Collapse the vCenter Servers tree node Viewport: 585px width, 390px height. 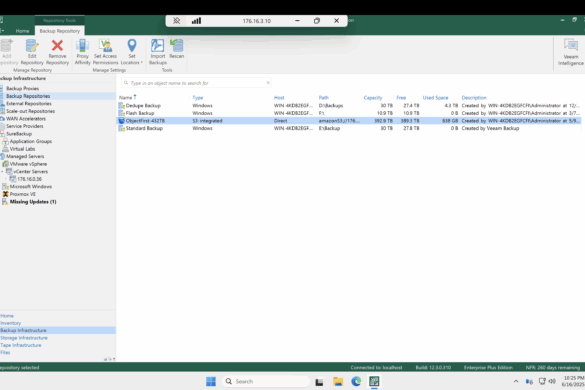(x=3, y=172)
